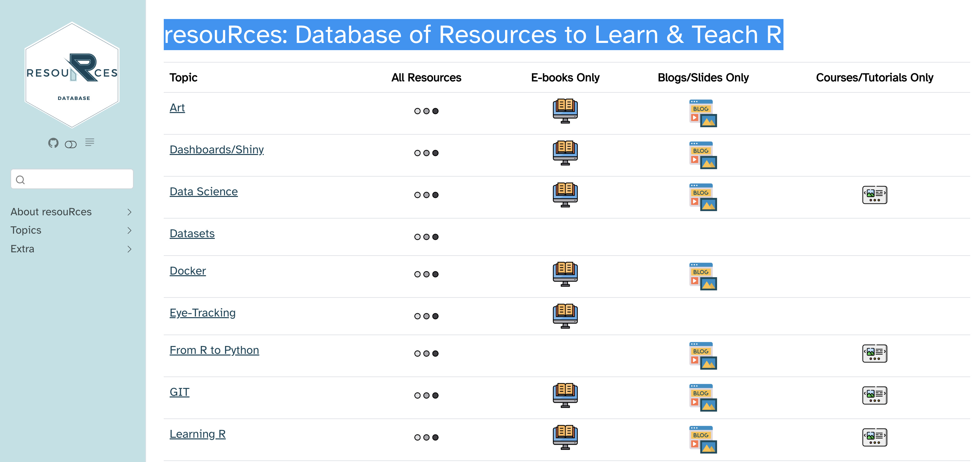Click the Topic column header
This screenshot has height=462, width=980.
[183, 78]
